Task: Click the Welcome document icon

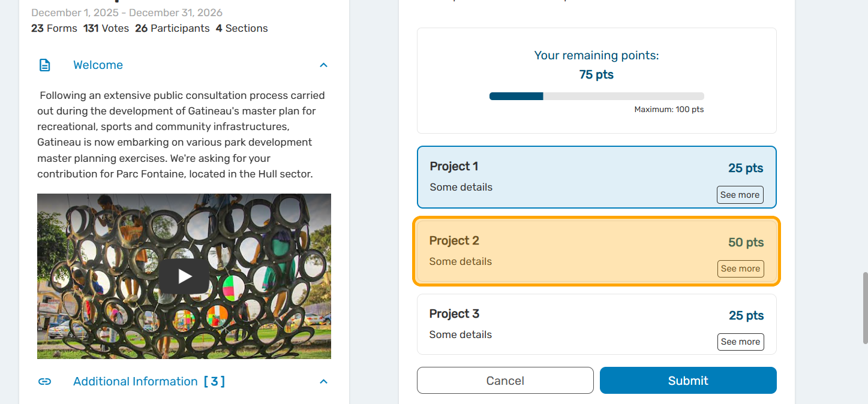Action: tap(45, 65)
